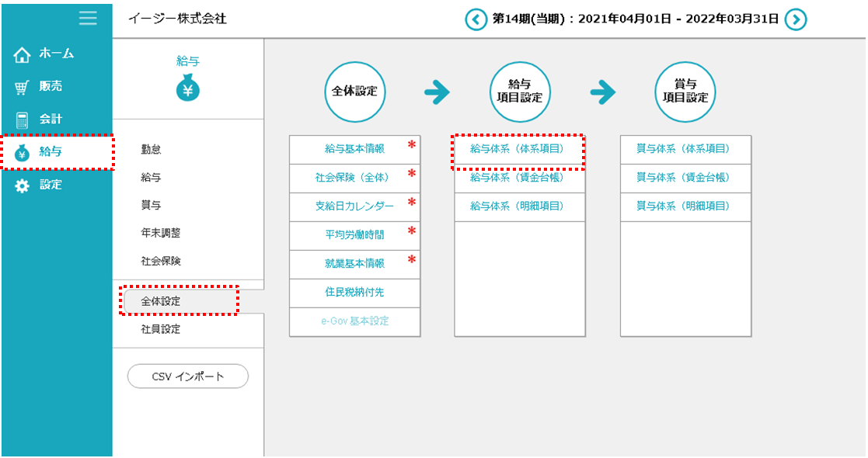This screenshot has height=458, width=868.
Task: Select 全体設定 in the submenu
Action: click(161, 300)
